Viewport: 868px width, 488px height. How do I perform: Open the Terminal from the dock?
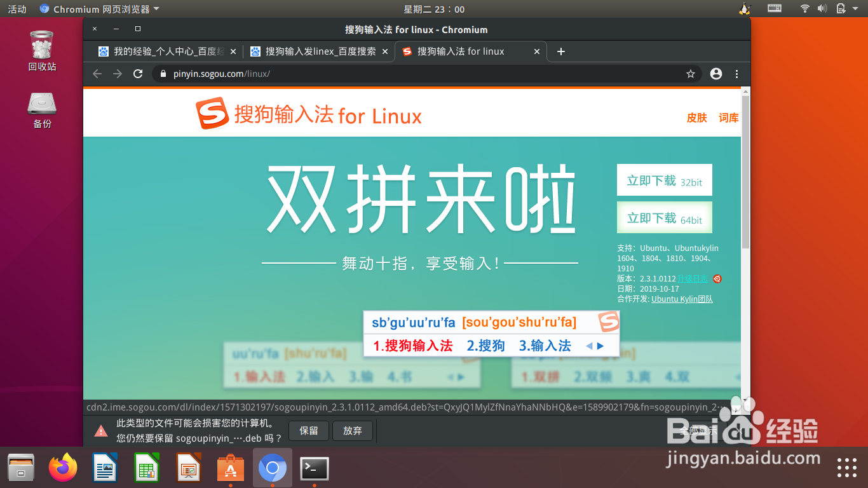click(315, 468)
